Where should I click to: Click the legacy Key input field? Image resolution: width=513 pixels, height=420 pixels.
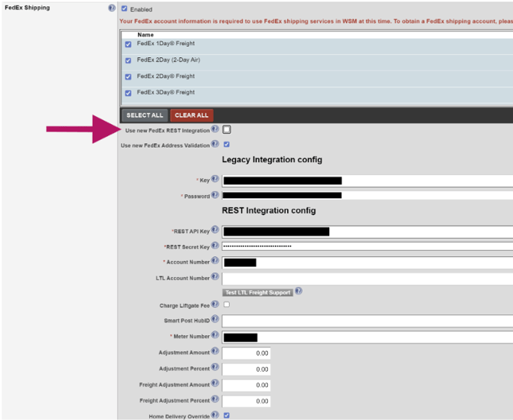coord(368,181)
